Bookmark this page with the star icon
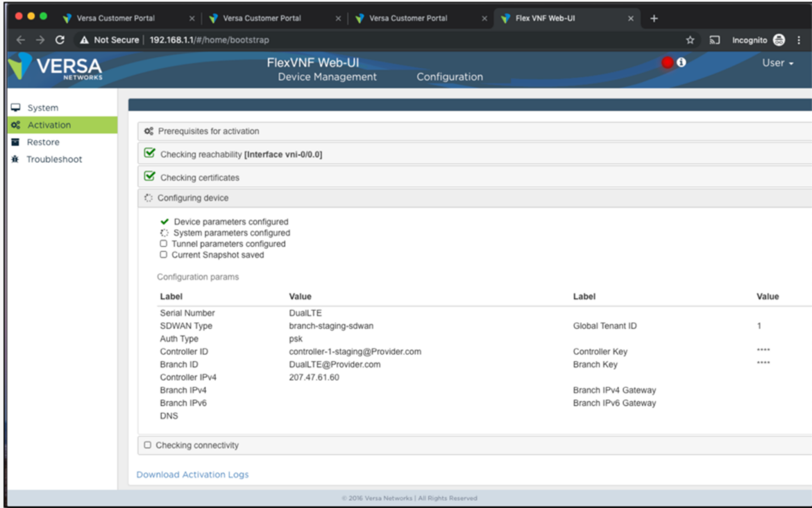 point(690,40)
